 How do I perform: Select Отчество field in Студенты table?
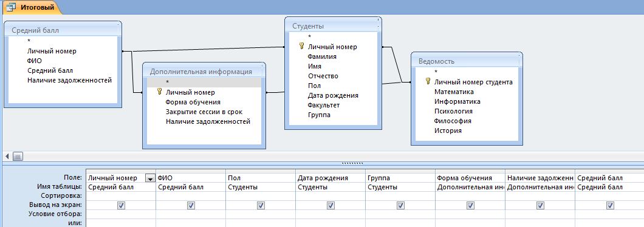point(323,76)
